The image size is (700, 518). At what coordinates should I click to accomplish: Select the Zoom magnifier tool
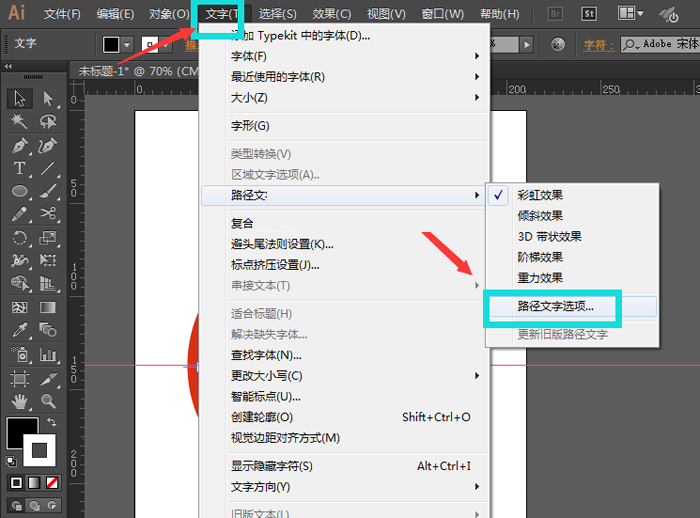tap(47, 401)
